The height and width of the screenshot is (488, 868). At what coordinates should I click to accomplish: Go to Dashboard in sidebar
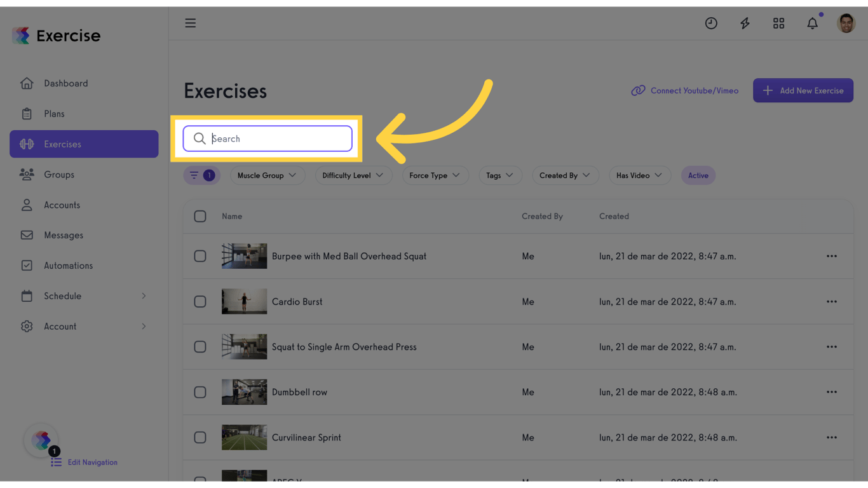[x=65, y=83]
